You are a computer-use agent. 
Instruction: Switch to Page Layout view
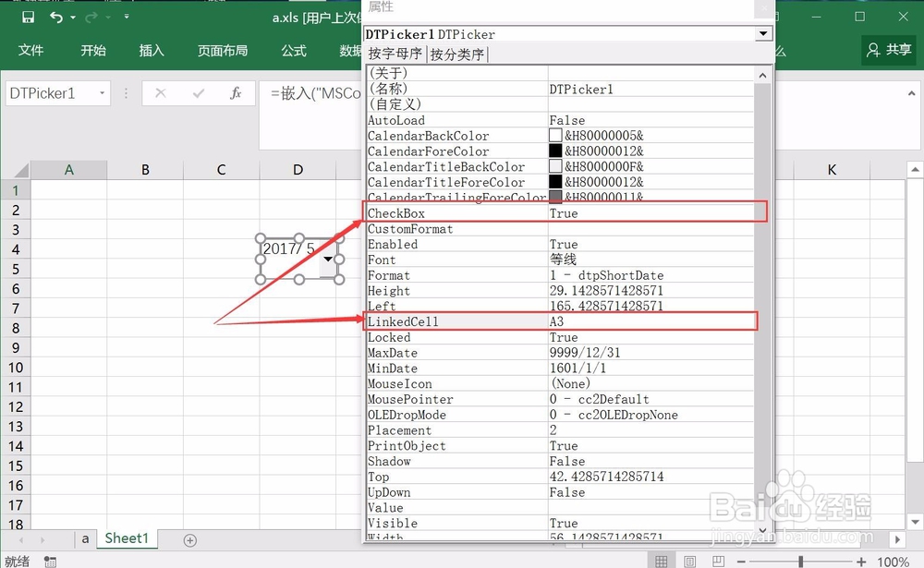pos(689,561)
